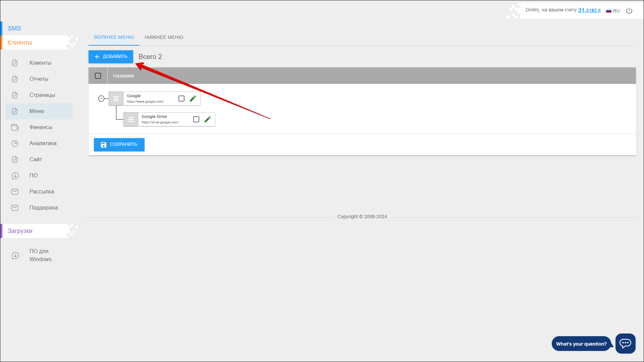Select the Верхнее меню tab

pyautogui.click(x=114, y=37)
